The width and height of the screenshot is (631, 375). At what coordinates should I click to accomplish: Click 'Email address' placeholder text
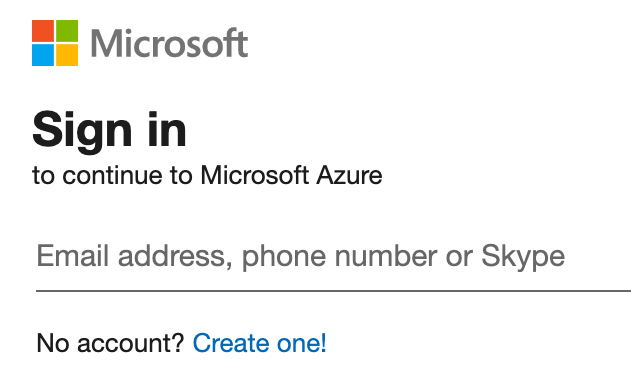(x=131, y=256)
